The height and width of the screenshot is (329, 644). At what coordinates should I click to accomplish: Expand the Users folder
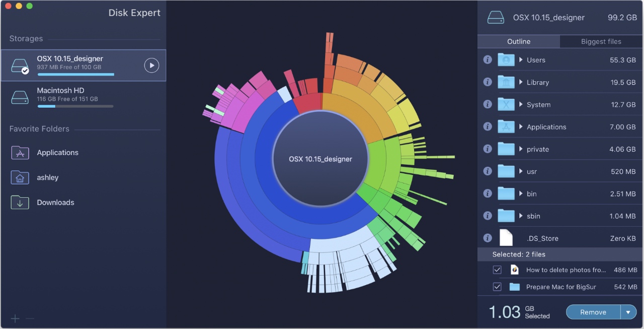521,60
